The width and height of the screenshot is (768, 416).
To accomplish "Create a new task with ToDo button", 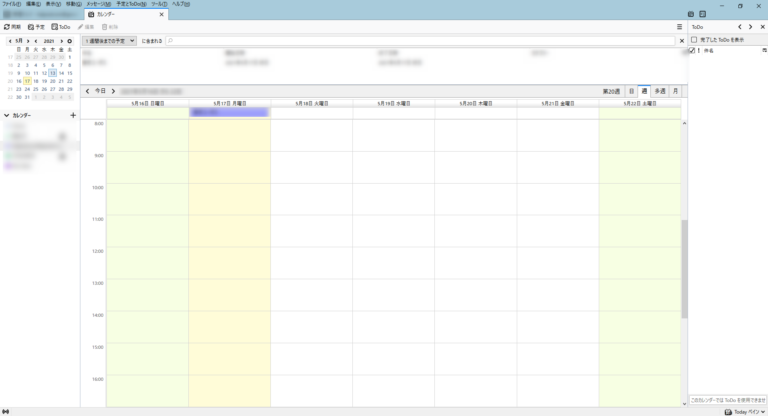I will point(61,27).
